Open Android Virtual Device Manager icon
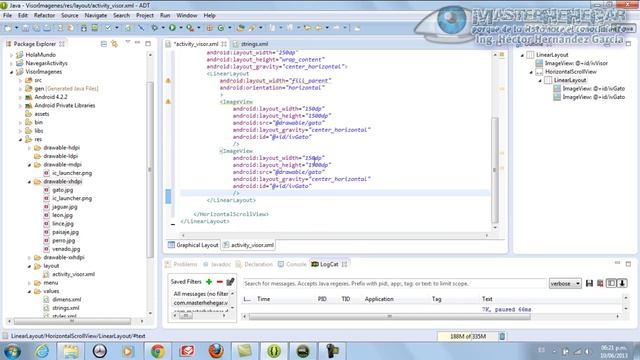This screenshot has height=360, width=640. (x=95, y=28)
